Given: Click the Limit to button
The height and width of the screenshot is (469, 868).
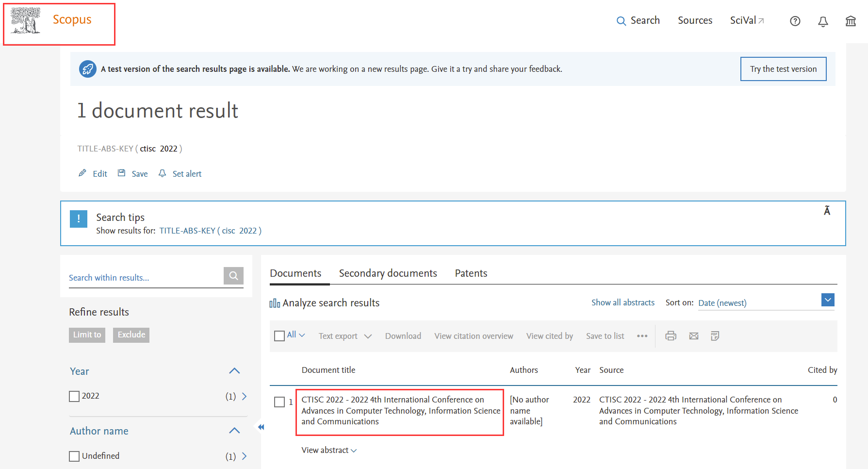Looking at the screenshot, I should click(87, 335).
